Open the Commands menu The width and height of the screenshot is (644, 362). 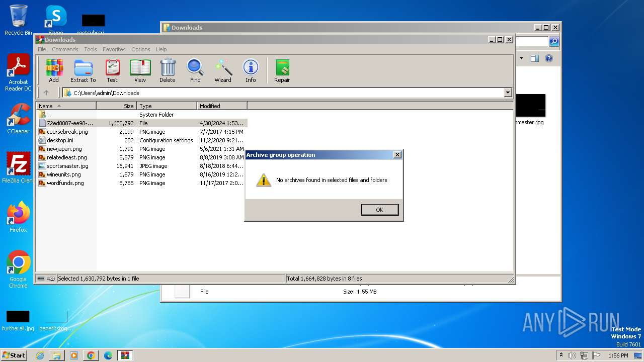65,49
